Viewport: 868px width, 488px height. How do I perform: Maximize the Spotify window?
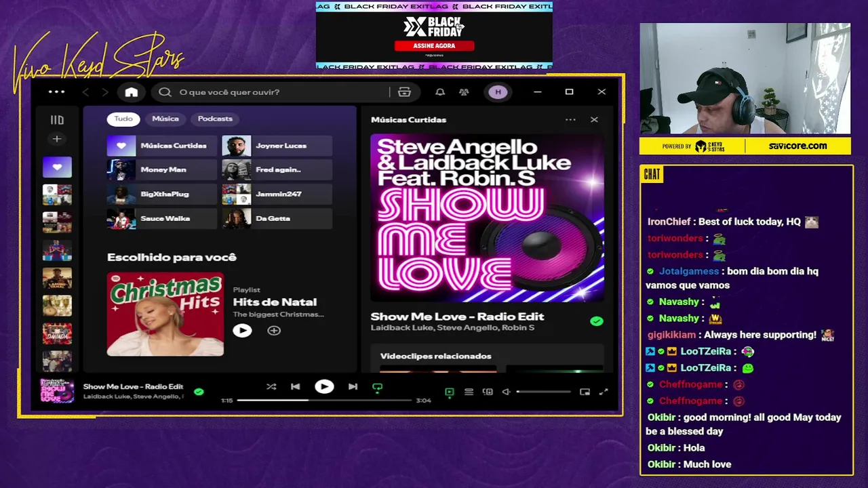570,92
